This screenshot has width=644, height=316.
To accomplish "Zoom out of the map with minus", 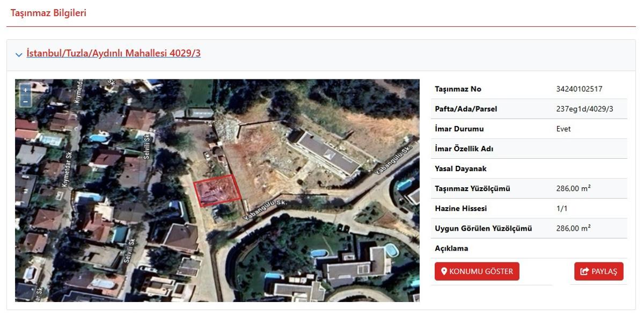I will pos(25,101).
